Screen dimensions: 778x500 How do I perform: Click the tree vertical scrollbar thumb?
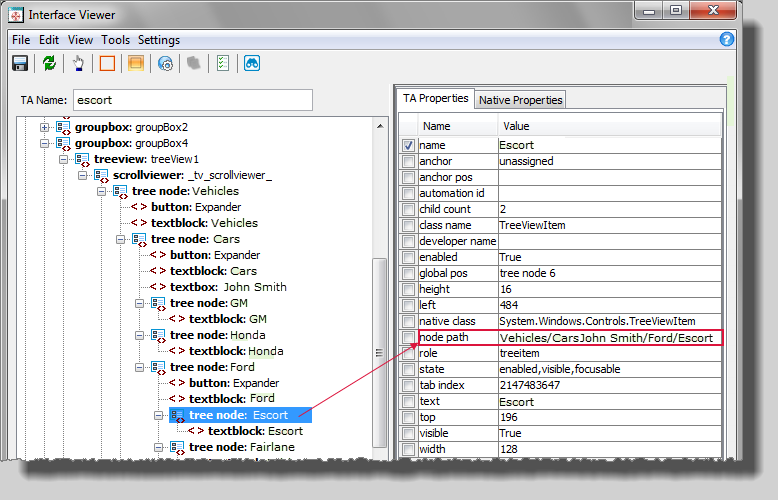pyautogui.click(x=380, y=353)
